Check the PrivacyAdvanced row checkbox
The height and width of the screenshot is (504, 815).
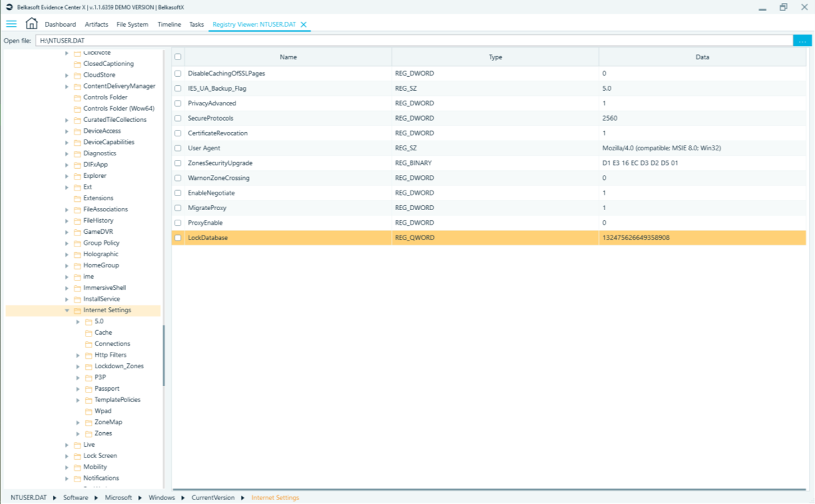pyautogui.click(x=178, y=103)
